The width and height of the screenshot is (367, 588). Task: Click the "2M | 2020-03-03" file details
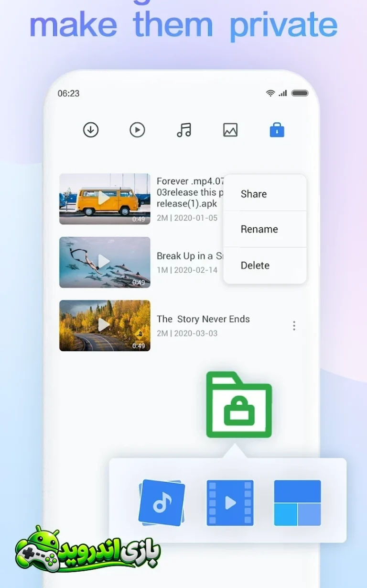click(x=187, y=333)
